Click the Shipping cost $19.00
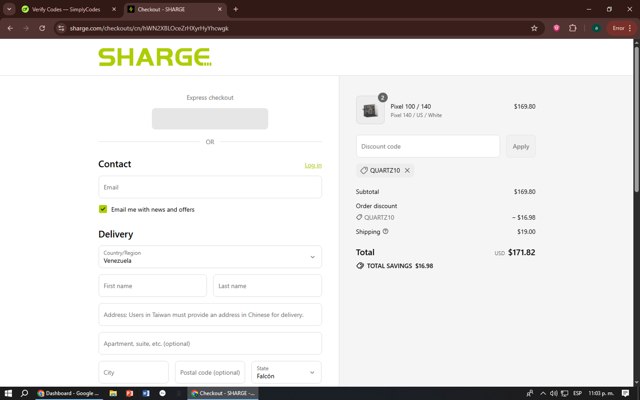The width and height of the screenshot is (640, 400). pos(526,232)
